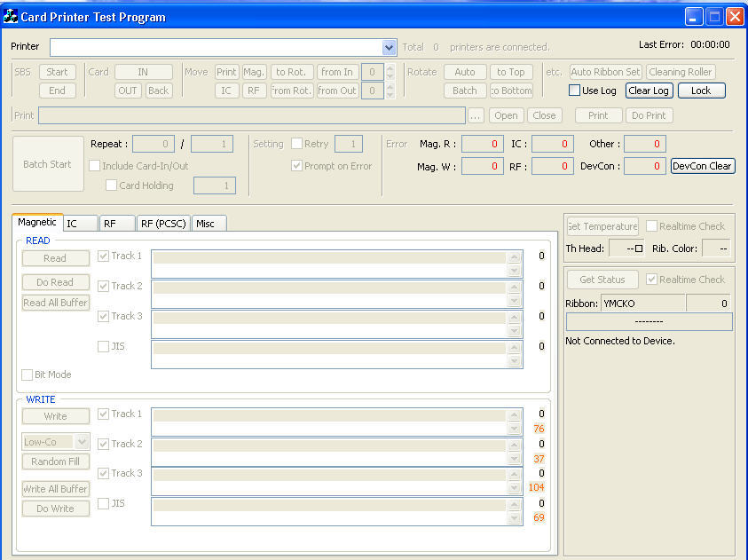
Task: Click the Move from In button
Action: click(x=337, y=72)
